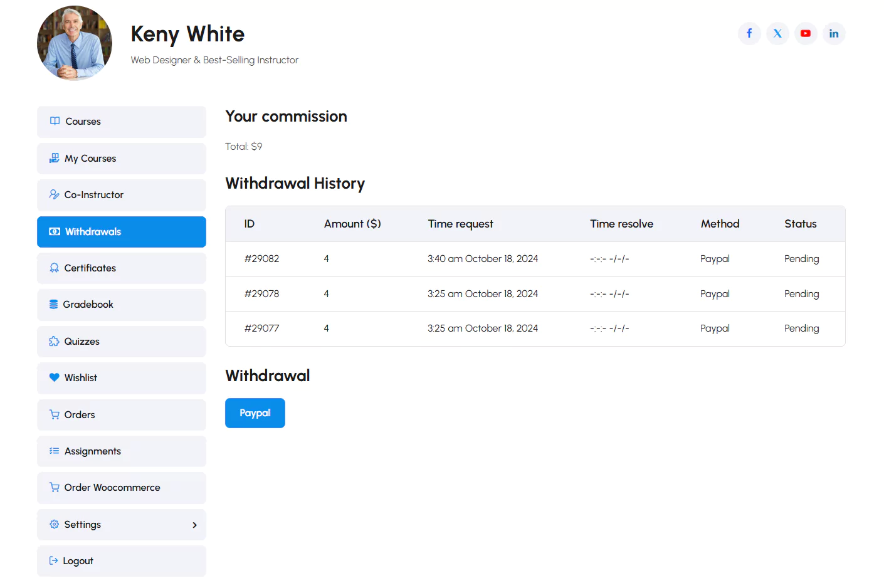
Task: Click the Withdrawals money icon
Action: (x=55, y=231)
